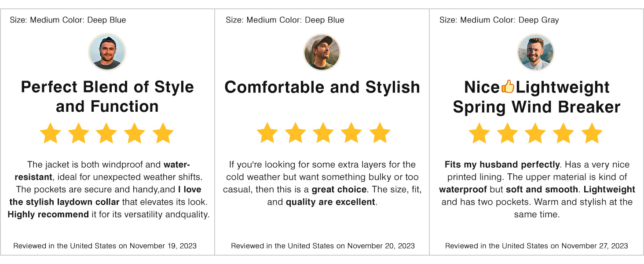Click the fifth star of the third review

[x=592, y=133]
